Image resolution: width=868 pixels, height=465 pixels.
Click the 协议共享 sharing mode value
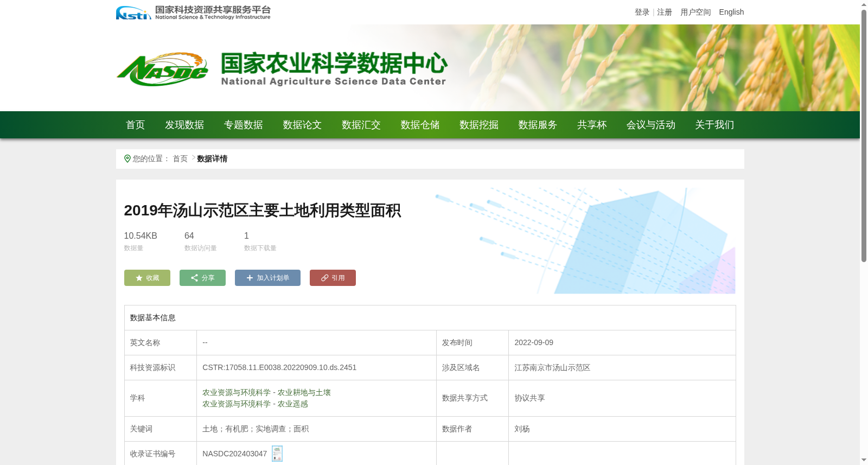click(529, 398)
